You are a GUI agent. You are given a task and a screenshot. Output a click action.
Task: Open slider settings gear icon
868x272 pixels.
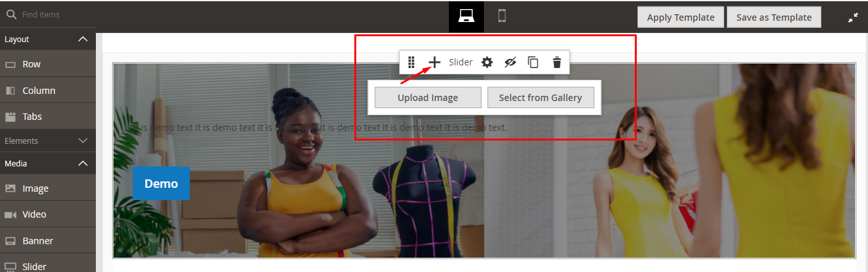487,62
